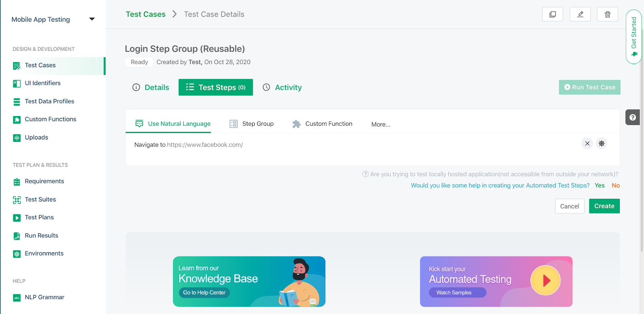Open Environments in the sidebar

click(44, 254)
